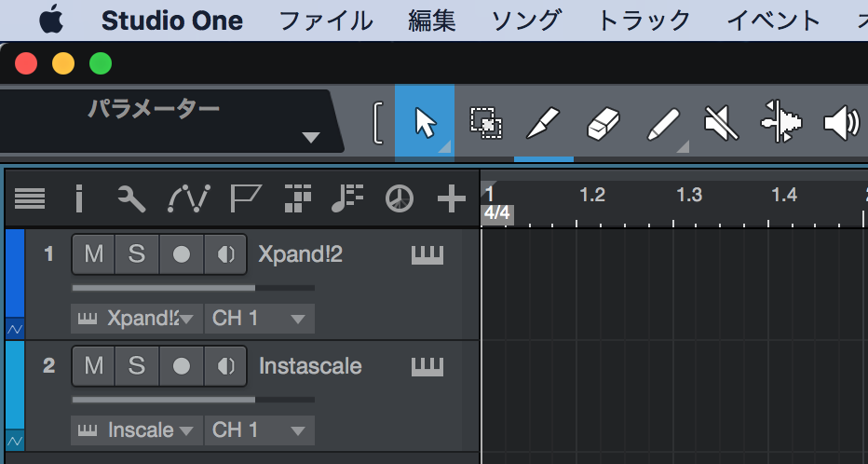Click the Xpand!2 track name
This screenshot has width=868, height=464.
pyautogui.click(x=300, y=254)
